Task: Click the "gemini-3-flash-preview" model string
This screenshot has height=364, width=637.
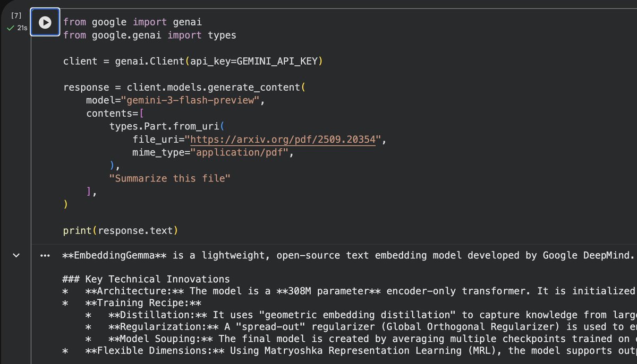Action: tap(190, 100)
